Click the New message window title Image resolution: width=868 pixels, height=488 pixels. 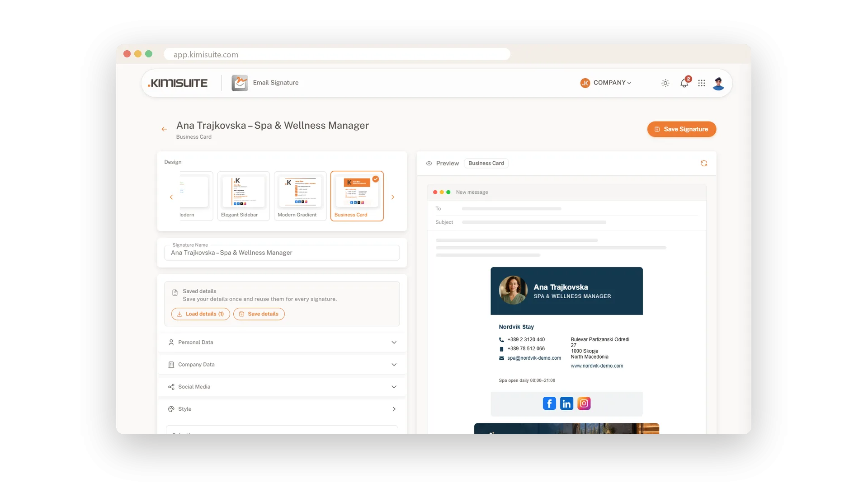(472, 192)
